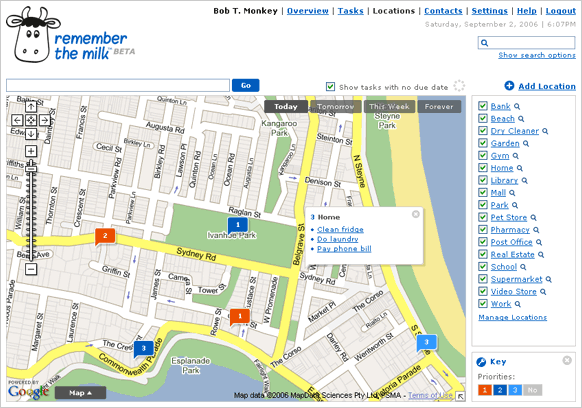
Task: Uncheck the Mall location checkbox
Action: tap(483, 192)
